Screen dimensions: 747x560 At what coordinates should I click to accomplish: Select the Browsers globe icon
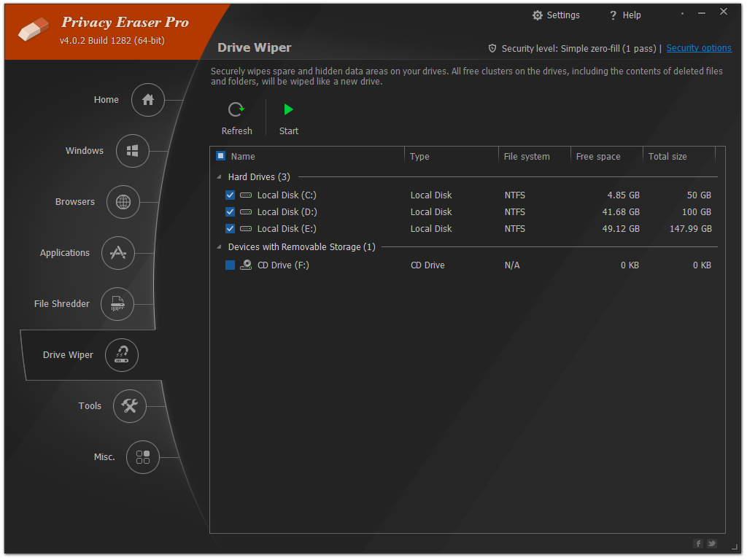coord(123,202)
